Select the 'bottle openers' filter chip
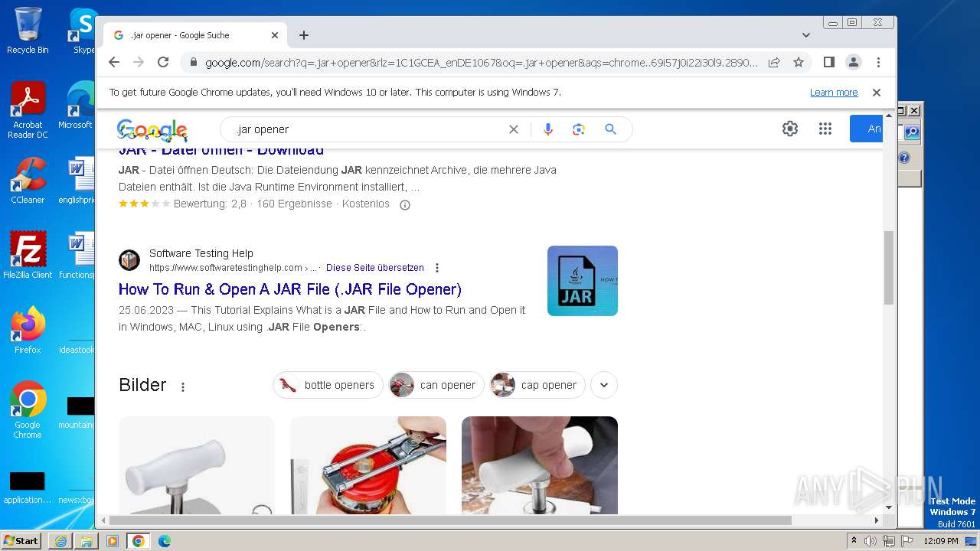Viewport: 980px width, 551px height. point(328,385)
